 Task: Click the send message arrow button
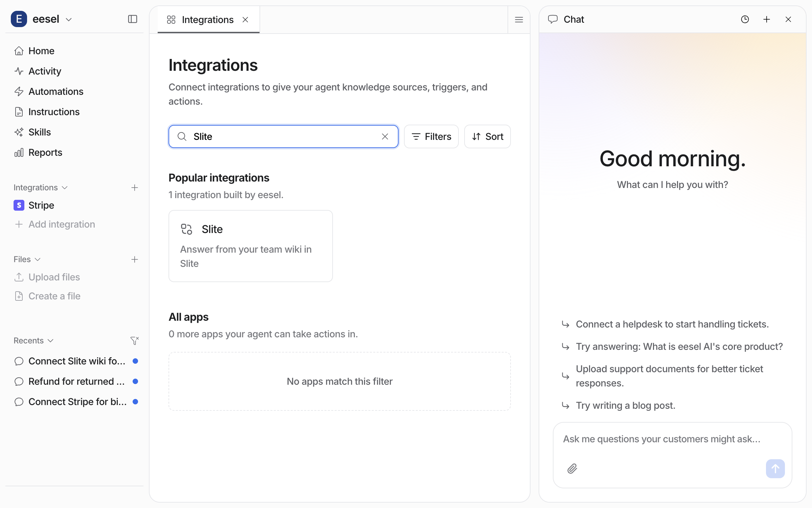[x=775, y=469]
